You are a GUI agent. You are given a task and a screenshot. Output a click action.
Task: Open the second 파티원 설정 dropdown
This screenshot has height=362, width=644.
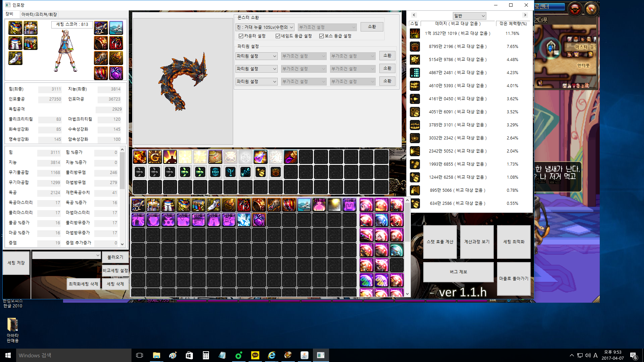tap(257, 69)
